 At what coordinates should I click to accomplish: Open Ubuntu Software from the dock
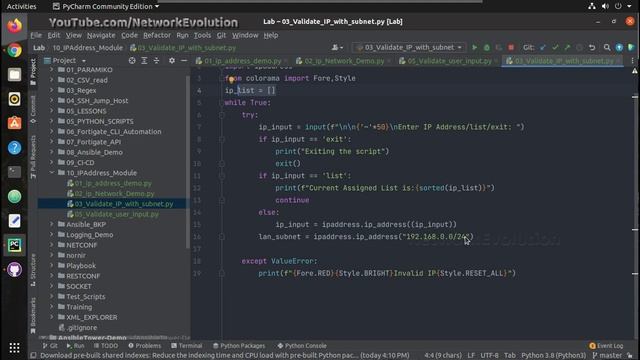pos(14,123)
